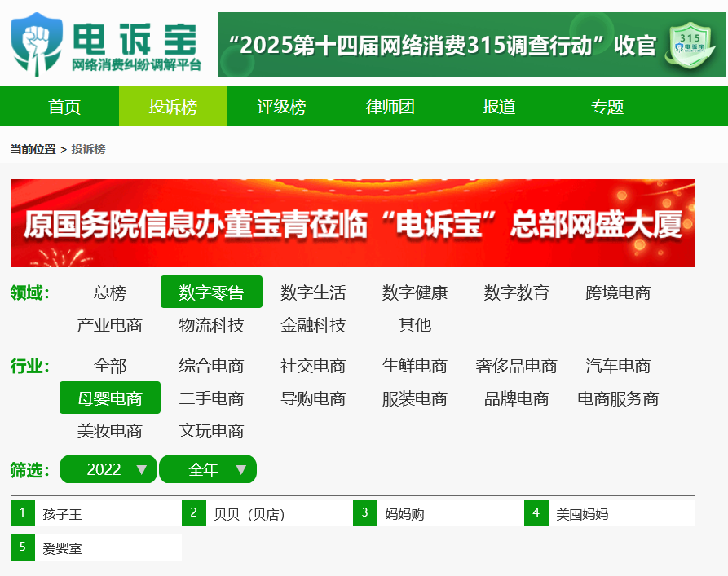Choose 服装电商 industry filter
The height and width of the screenshot is (576, 728).
coord(415,398)
